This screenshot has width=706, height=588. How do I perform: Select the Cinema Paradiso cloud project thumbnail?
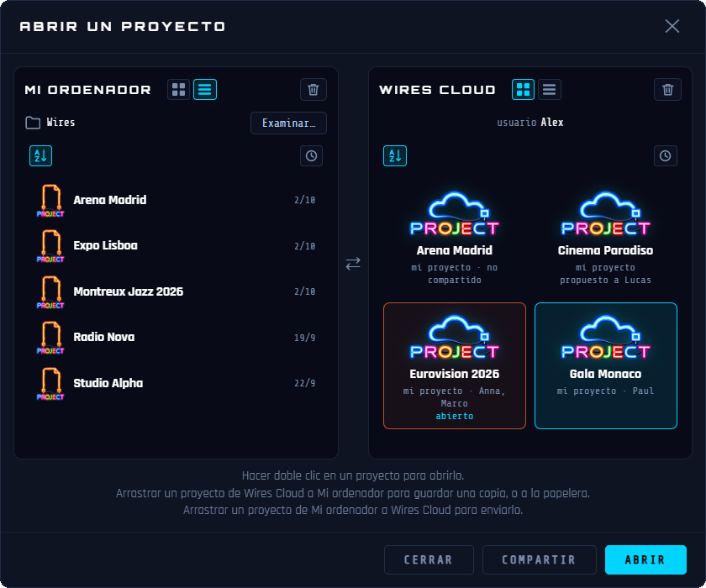[606, 213]
